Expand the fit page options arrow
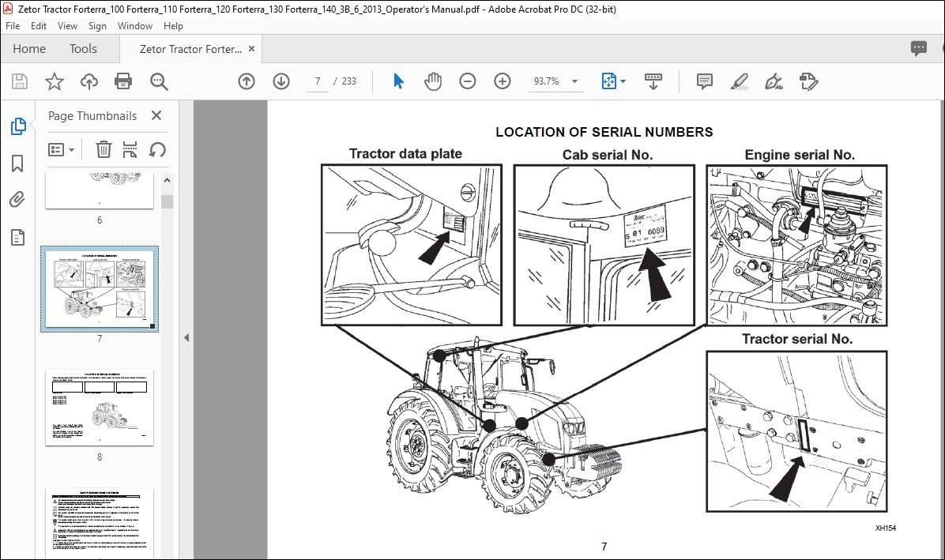This screenshot has width=945, height=560. [x=623, y=81]
